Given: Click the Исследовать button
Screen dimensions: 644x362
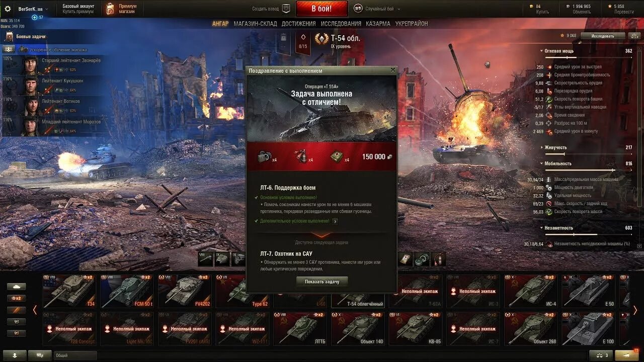Looking at the screenshot, I should 603,36.
